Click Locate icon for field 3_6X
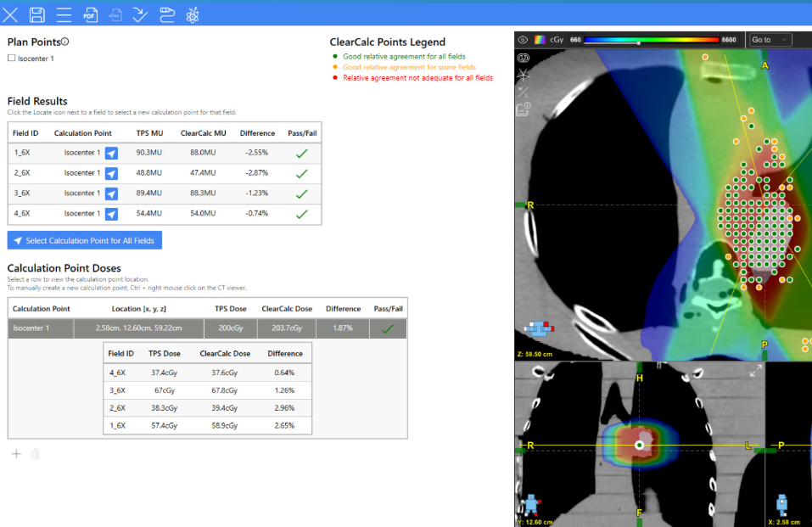The image size is (812, 527). click(111, 193)
